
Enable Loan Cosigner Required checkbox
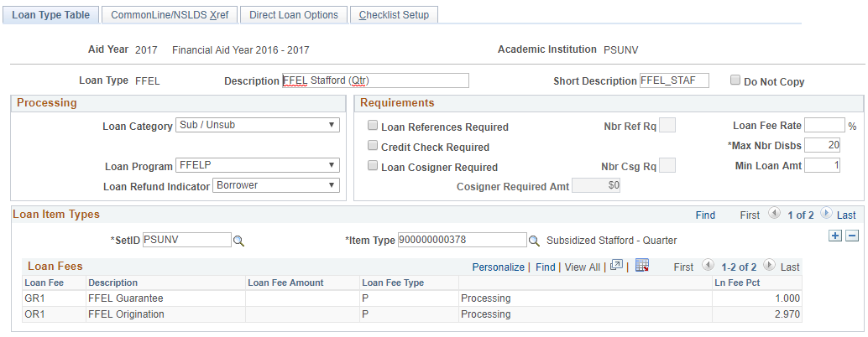coord(373,166)
